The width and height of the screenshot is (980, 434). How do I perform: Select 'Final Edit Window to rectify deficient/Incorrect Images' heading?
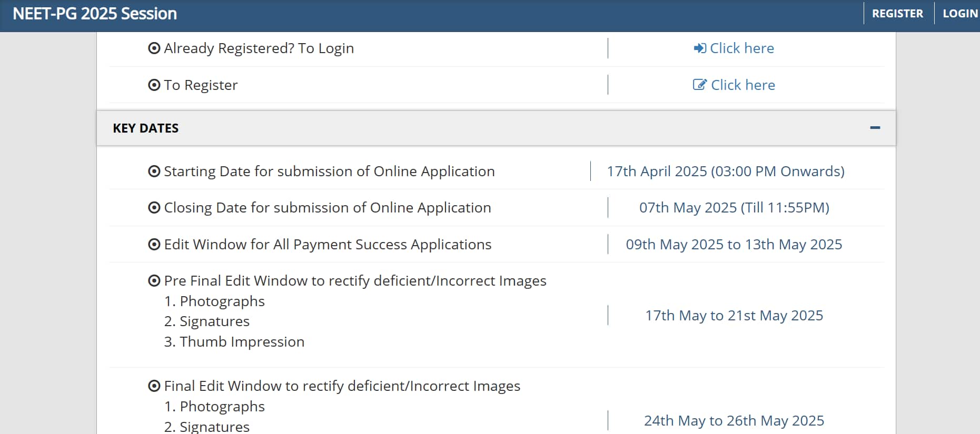pos(342,386)
